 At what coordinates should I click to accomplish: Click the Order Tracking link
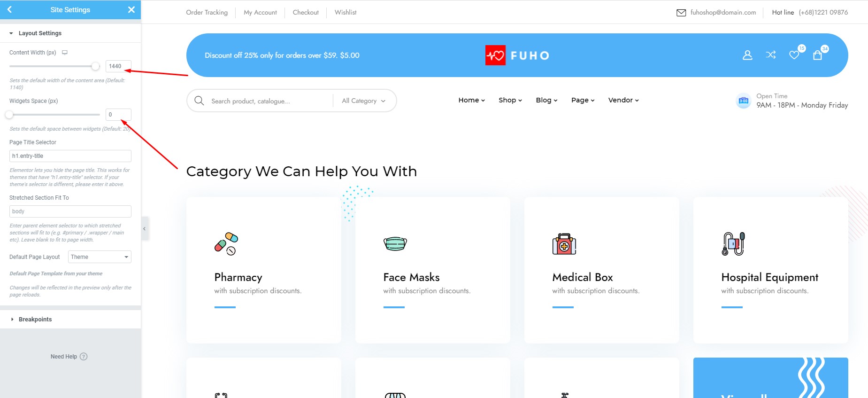[x=207, y=12]
